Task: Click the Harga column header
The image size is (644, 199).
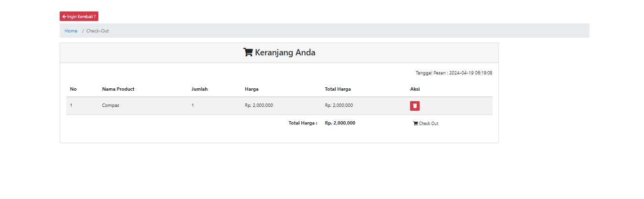Action: (252, 89)
